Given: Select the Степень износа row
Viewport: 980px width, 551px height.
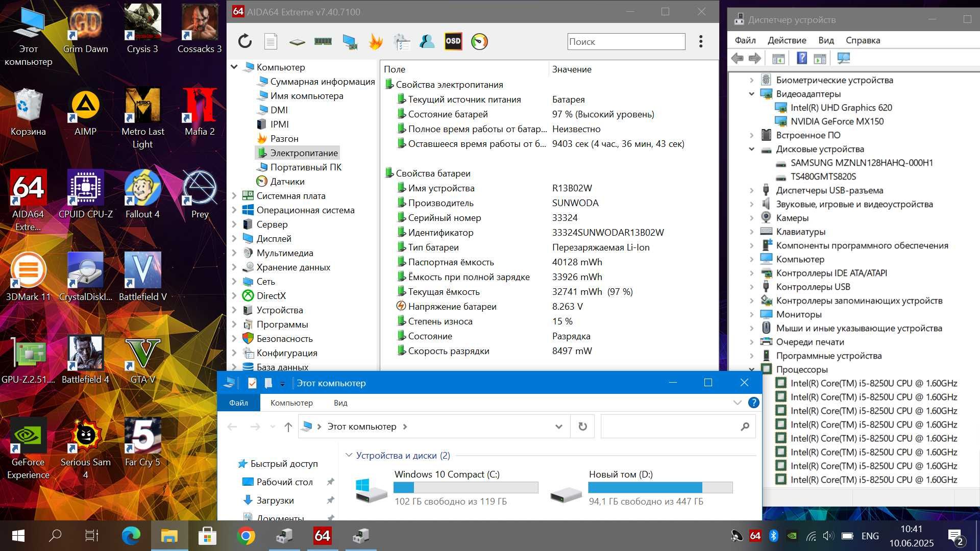Looking at the screenshot, I should [x=549, y=321].
